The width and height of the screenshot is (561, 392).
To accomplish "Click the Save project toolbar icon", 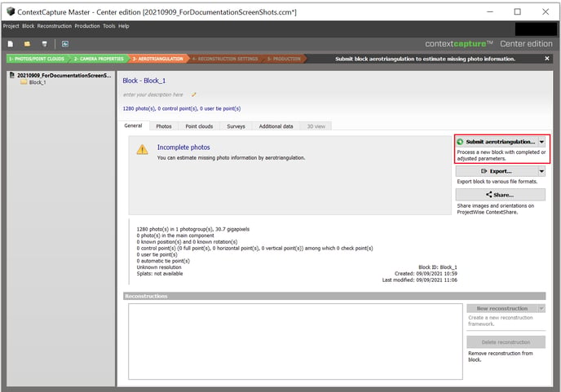I will point(45,43).
